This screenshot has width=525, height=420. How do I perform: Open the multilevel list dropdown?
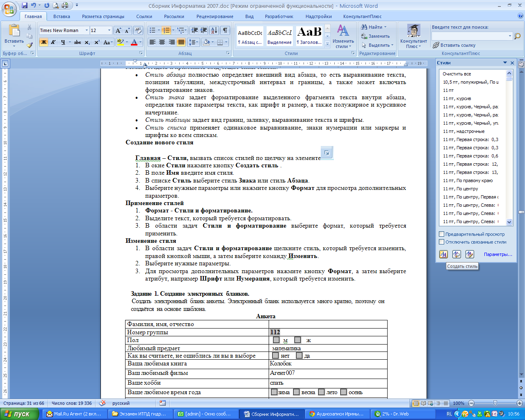(182, 30)
